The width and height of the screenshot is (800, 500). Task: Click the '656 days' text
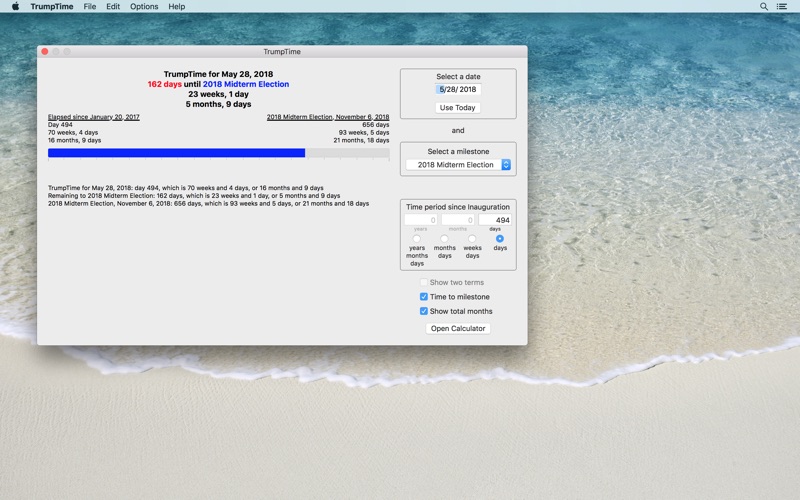376,124
